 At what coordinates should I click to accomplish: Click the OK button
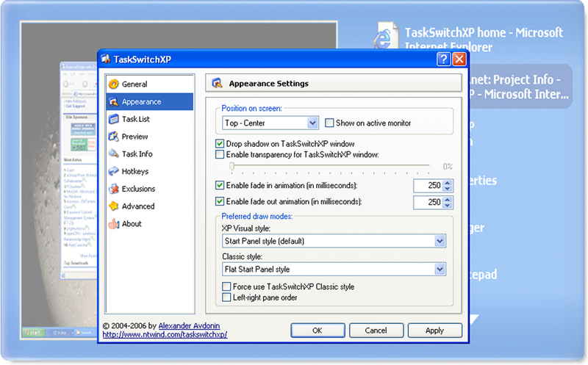[318, 330]
